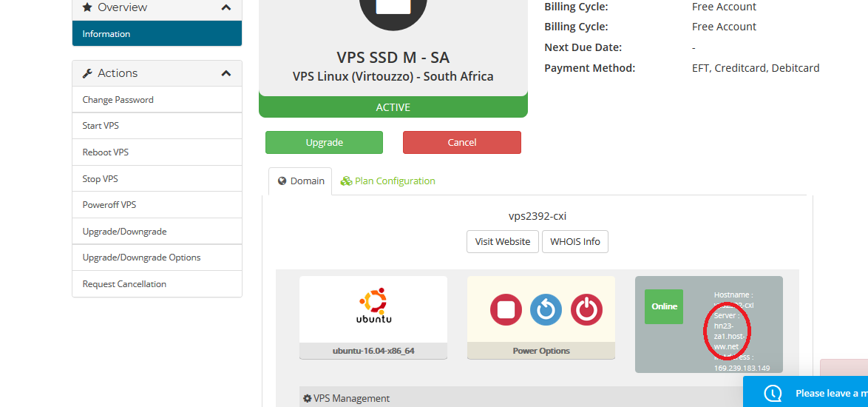Select the Domain tab
The height and width of the screenshot is (407, 868).
point(301,181)
